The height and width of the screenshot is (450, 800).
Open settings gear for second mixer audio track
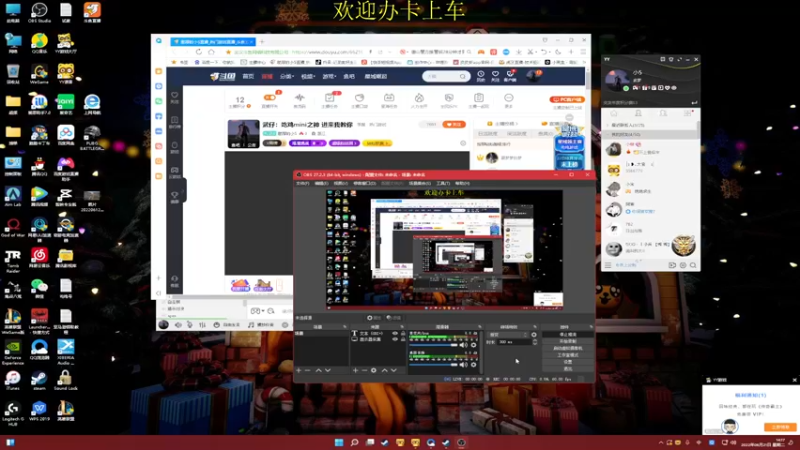(473, 365)
